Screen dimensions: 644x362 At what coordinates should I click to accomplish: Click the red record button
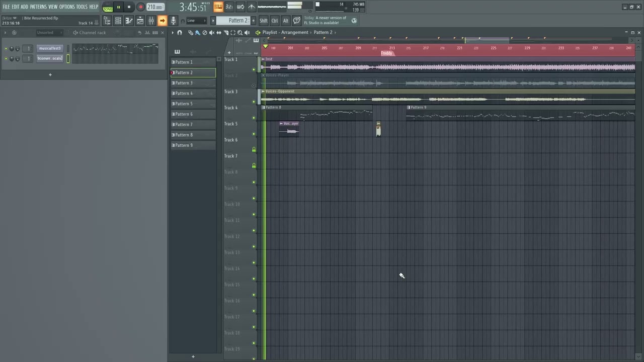(x=140, y=7)
